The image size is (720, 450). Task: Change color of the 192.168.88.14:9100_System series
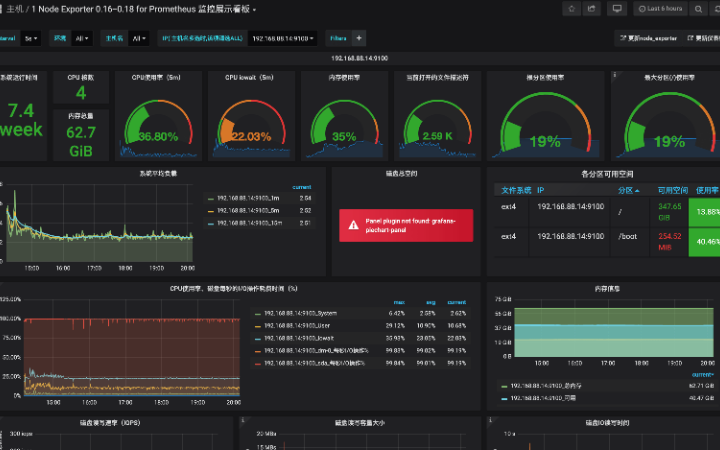pos(258,314)
